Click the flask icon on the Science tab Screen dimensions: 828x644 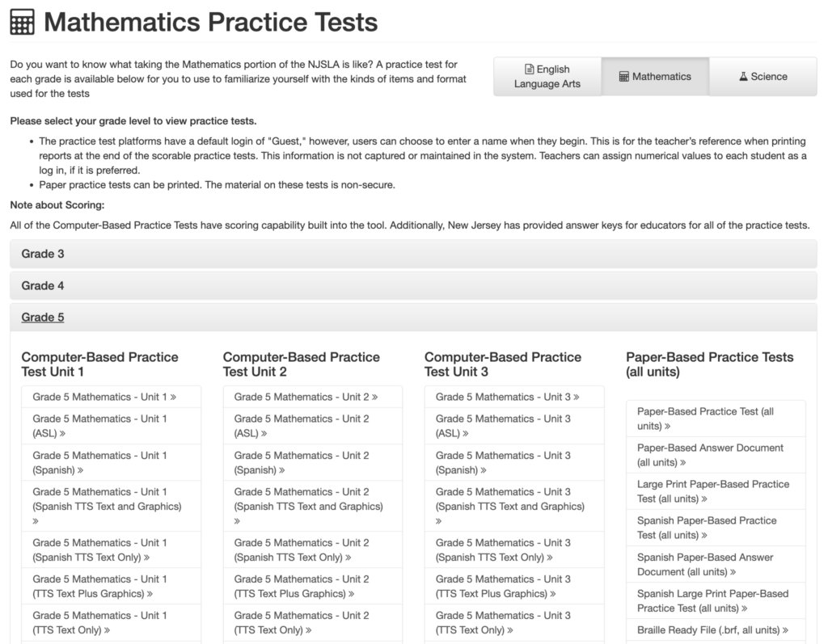click(x=743, y=77)
